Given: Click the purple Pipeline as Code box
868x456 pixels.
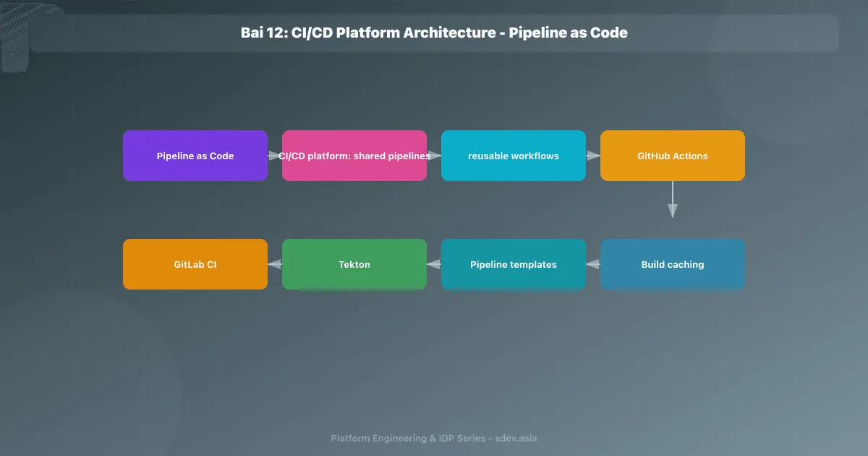Looking at the screenshot, I should (x=195, y=156).
